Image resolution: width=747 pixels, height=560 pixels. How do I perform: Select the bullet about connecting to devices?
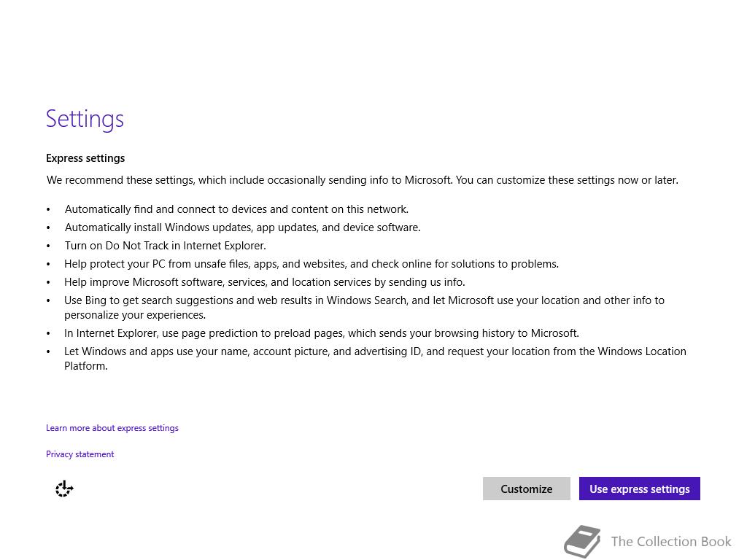point(237,209)
